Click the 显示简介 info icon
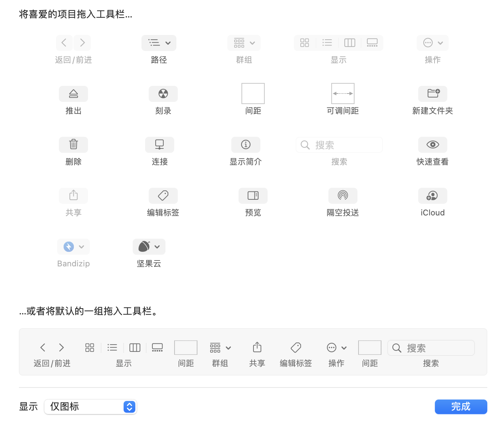Image resolution: width=504 pixels, height=425 pixels. [x=246, y=145]
